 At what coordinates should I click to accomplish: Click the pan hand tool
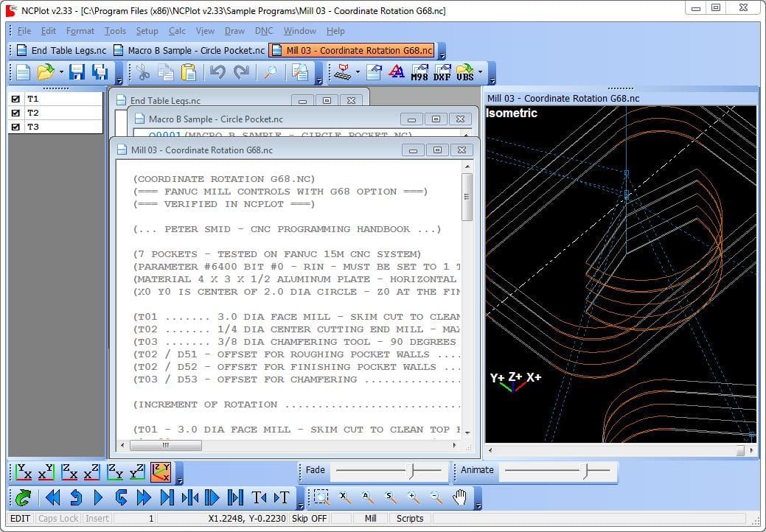pos(460,498)
